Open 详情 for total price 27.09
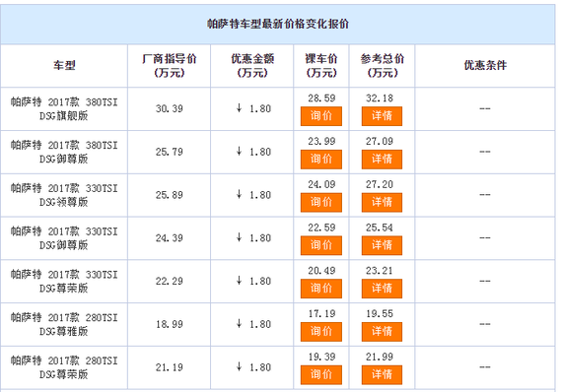 click(x=382, y=159)
